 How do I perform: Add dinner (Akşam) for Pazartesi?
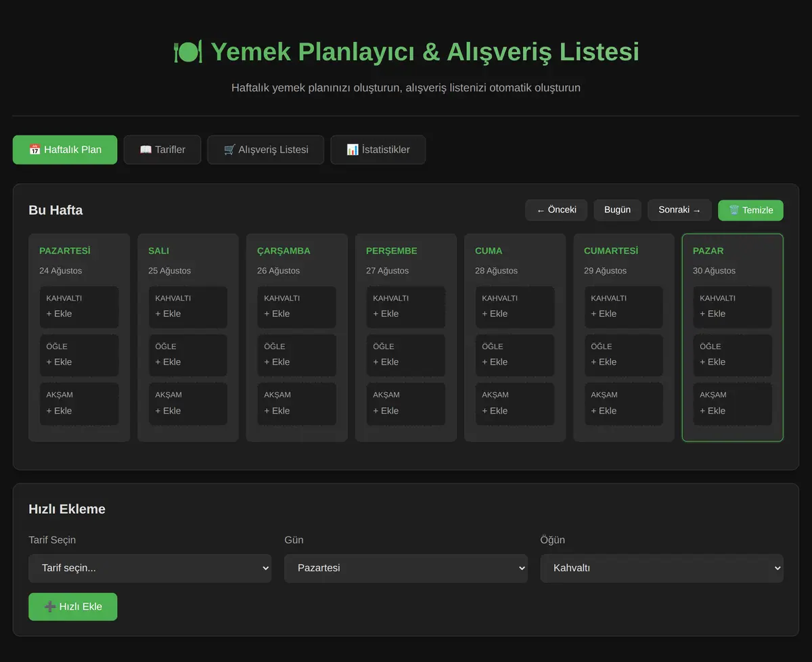point(79,404)
